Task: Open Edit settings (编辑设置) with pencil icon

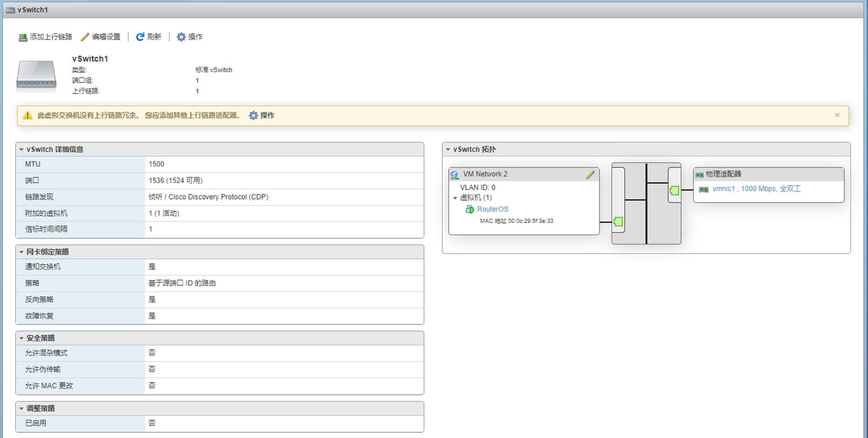Action: click(101, 37)
